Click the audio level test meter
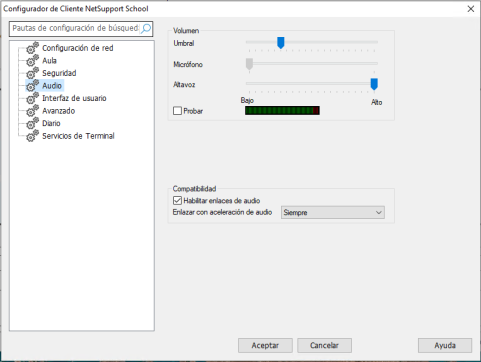 (282, 111)
